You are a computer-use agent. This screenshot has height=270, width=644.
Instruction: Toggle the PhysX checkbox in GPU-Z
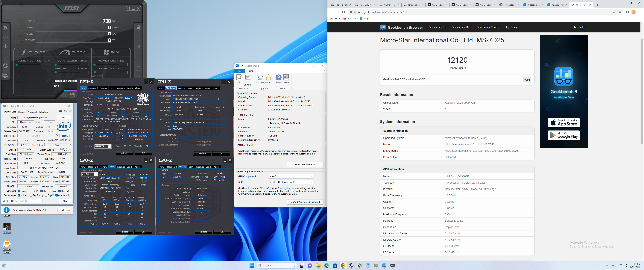(46, 195)
